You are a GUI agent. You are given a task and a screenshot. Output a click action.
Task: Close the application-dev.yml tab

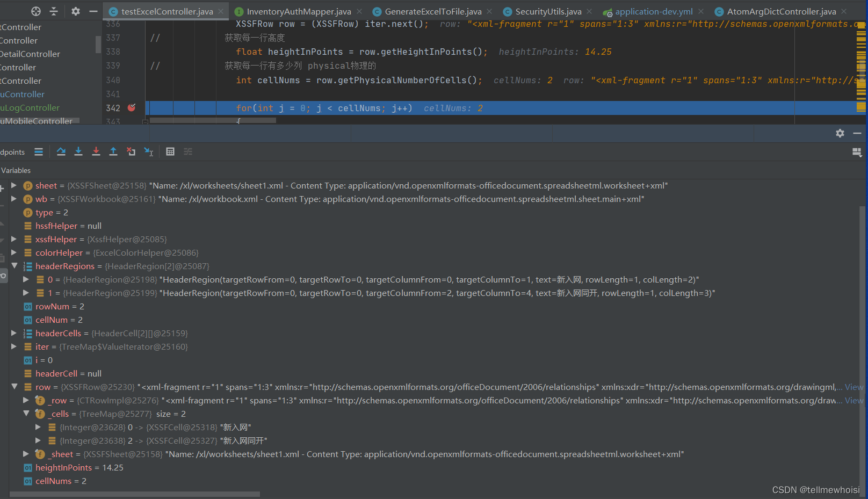coord(701,11)
